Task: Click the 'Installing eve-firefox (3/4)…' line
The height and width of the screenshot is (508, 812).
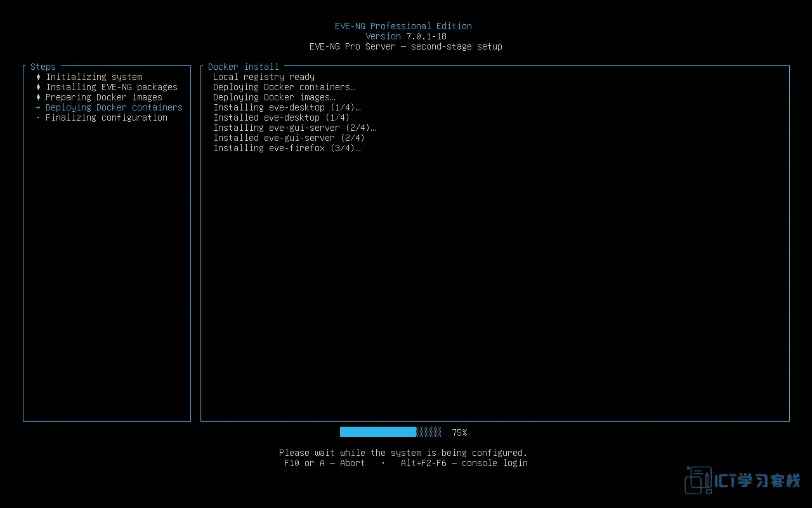Action: pos(287,148)
